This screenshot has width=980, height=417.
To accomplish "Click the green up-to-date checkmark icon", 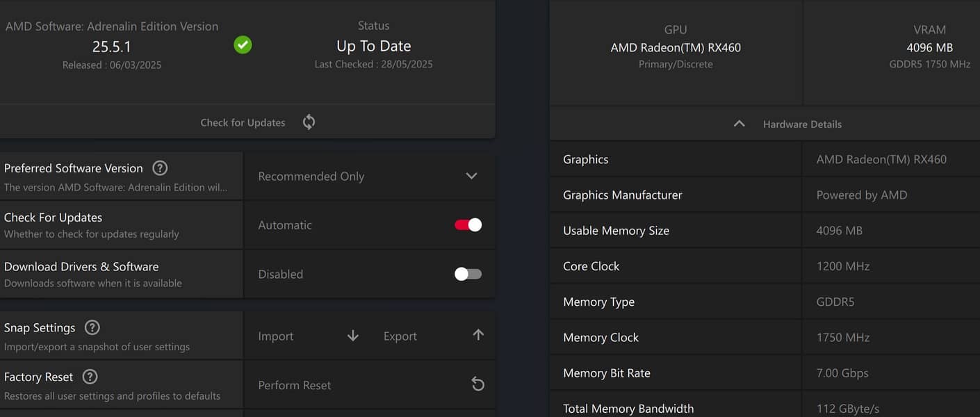I will (243, 45).
